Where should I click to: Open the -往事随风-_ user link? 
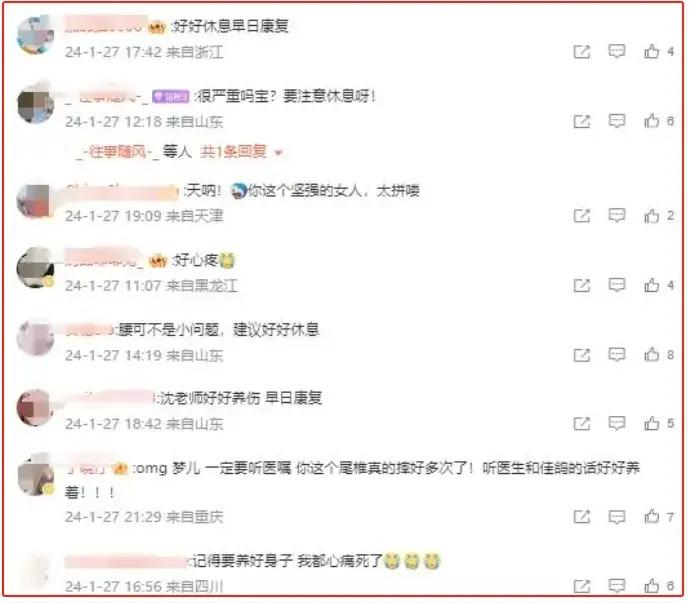pyautogui.click(x=118, y=152)
